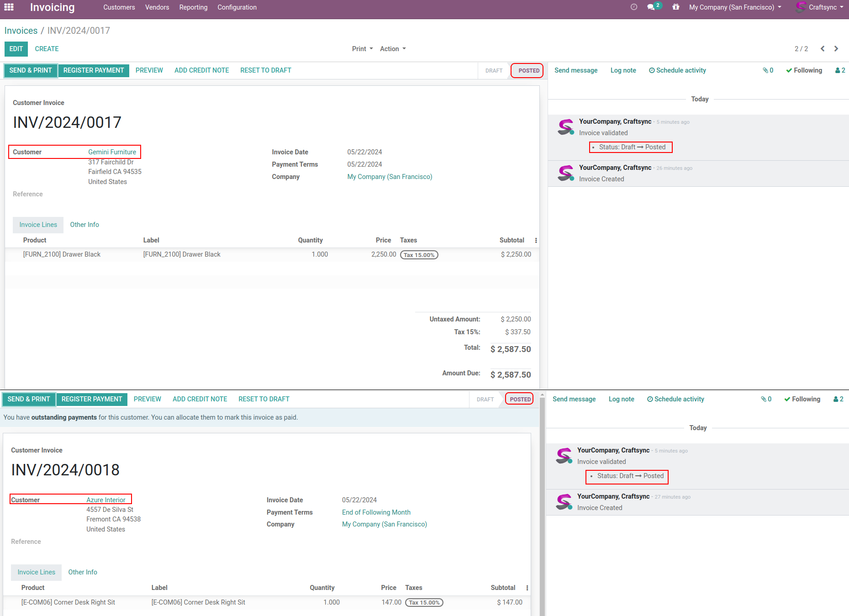849x616 pixels.
Task: Open the conversations chat bubble icon
Action: (652, 7)
